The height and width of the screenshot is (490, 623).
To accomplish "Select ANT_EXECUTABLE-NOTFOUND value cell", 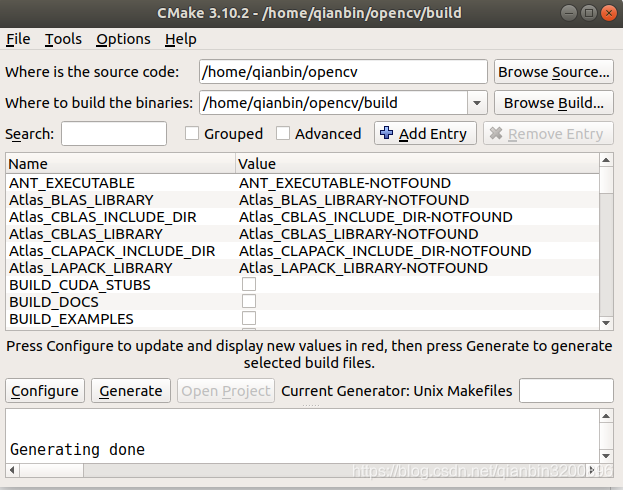I will (345, 183).
